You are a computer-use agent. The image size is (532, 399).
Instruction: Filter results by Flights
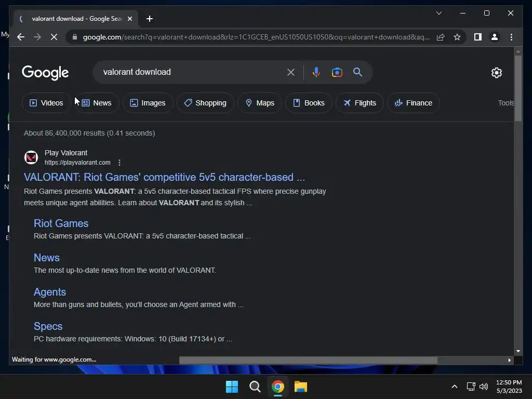tap(360, 103)
